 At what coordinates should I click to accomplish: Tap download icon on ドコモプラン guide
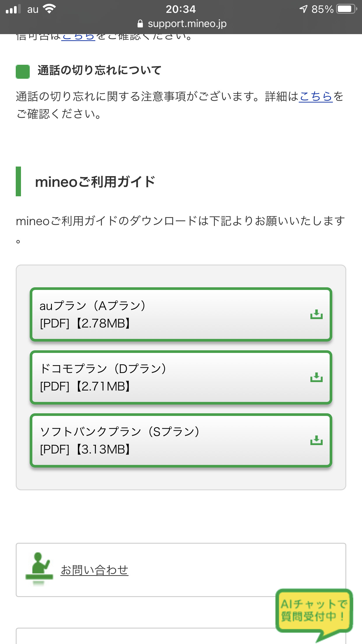[316, 377]
